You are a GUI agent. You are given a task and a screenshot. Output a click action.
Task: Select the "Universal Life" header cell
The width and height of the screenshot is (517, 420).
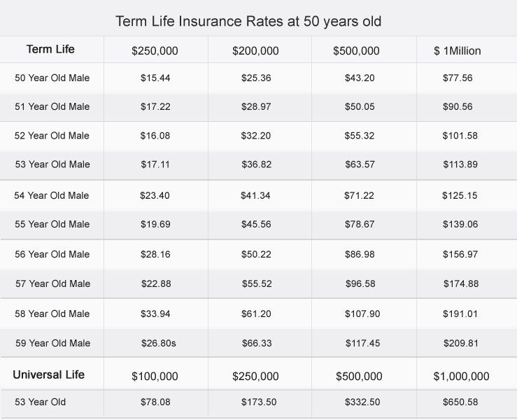(48, 375)
